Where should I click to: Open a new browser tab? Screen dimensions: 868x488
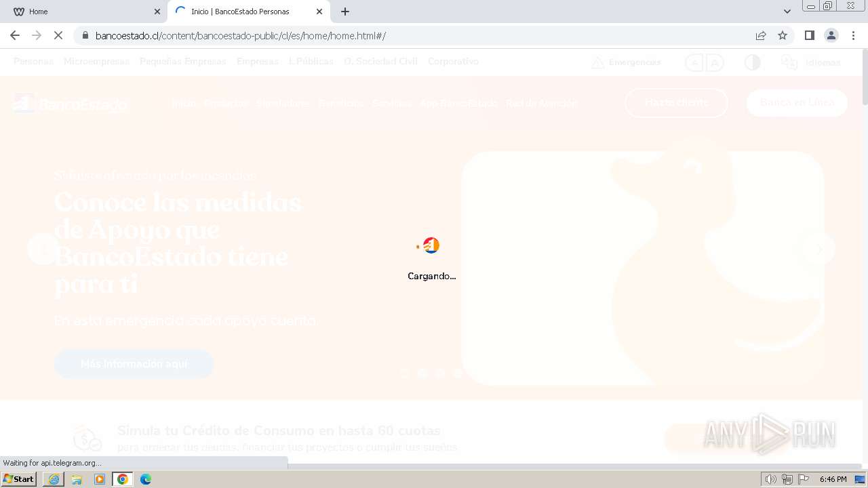[345, 12]
